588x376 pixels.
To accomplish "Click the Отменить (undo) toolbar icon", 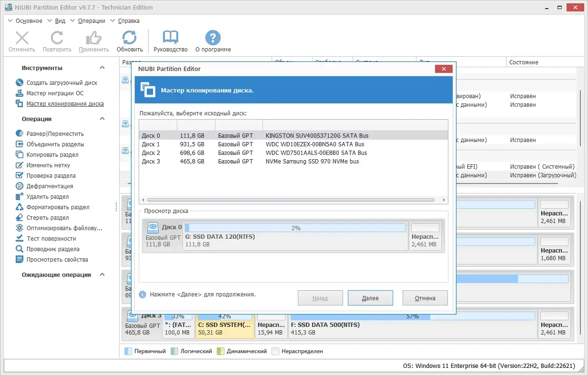I will coord(22,38).
